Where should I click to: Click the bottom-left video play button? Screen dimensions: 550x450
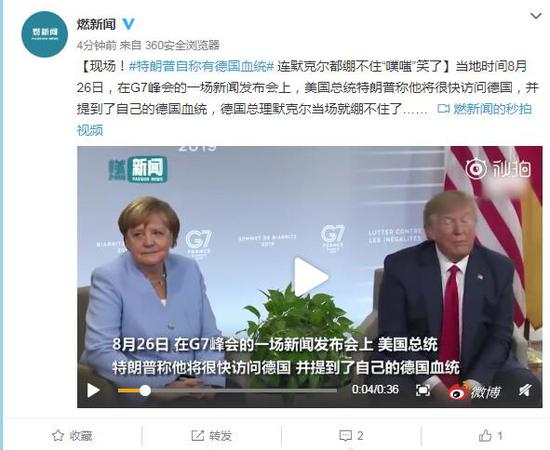click(93, 390)
